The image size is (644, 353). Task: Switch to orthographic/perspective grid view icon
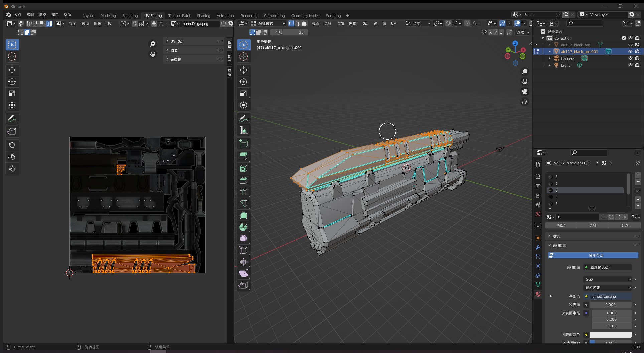pos(525,102)
